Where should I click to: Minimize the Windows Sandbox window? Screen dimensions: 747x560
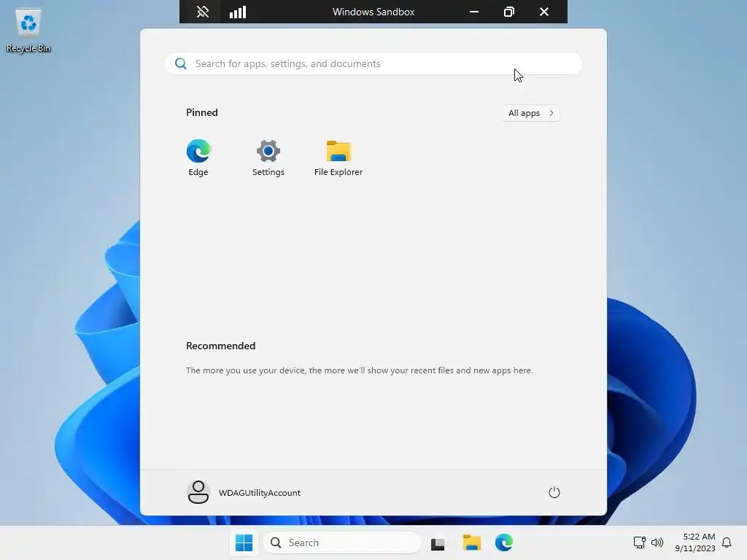point(474,12)
